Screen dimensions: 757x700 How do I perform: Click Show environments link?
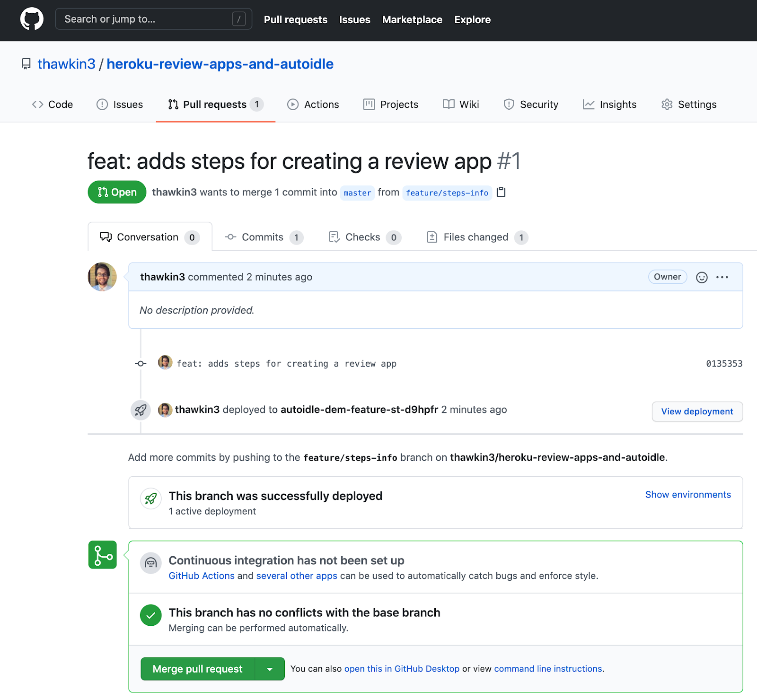[x=688, y=494]
